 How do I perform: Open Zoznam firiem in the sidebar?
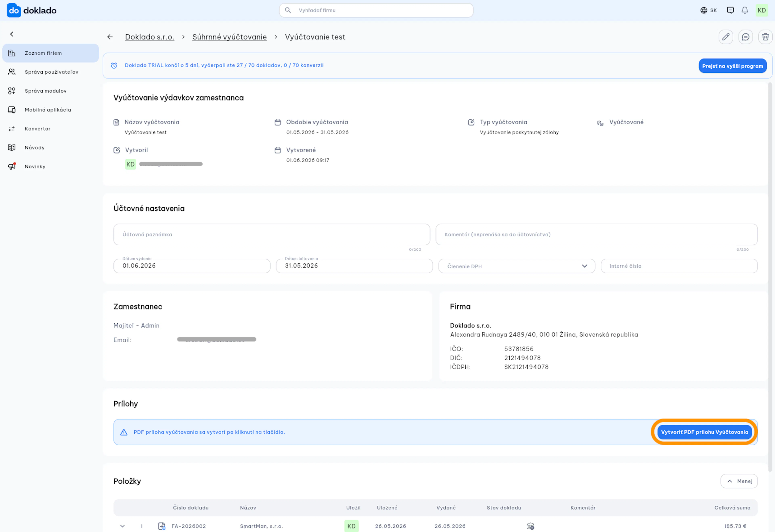(51, 53)
